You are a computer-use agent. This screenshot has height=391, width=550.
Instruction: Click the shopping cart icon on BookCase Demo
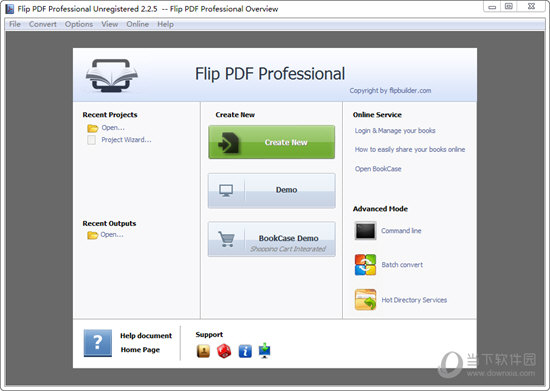point(226,239)
